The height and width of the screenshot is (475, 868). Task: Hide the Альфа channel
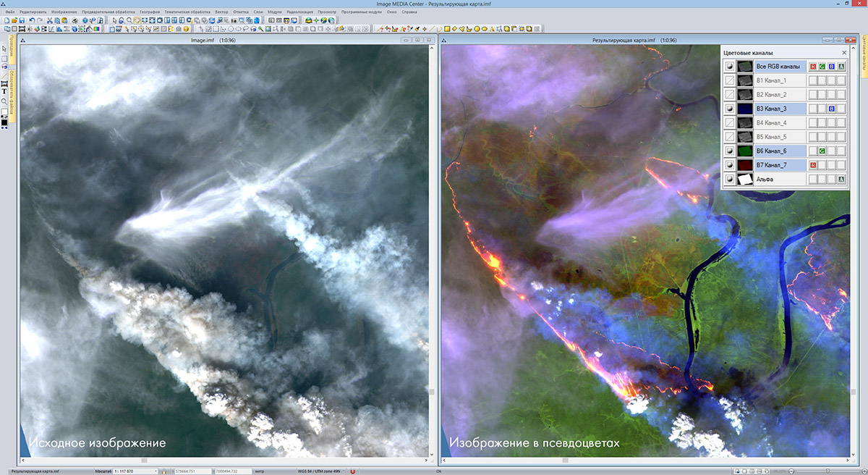(730, 180)
